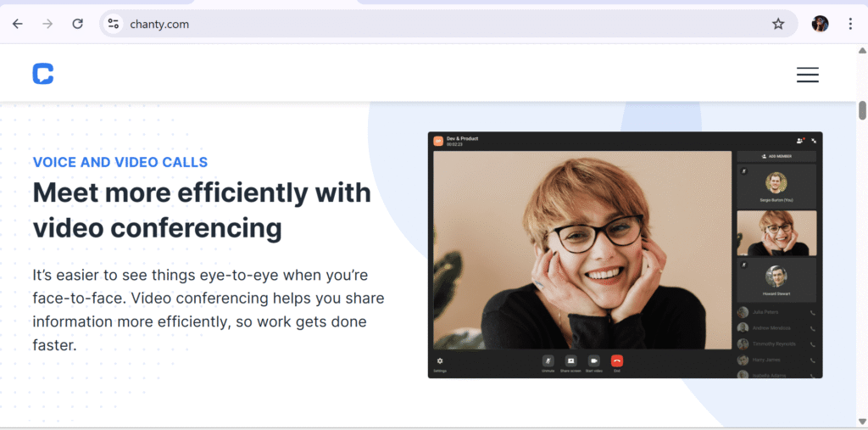Select the woman's video thumbnail in sidebar
Viewport: 868px width, 430px height.
pyautogui.click(x=776, y=232)
